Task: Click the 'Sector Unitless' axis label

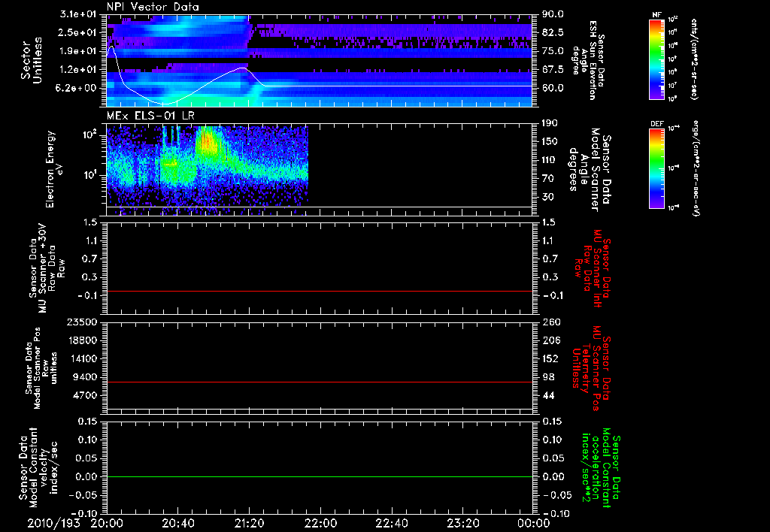Action: coord(32,60)
